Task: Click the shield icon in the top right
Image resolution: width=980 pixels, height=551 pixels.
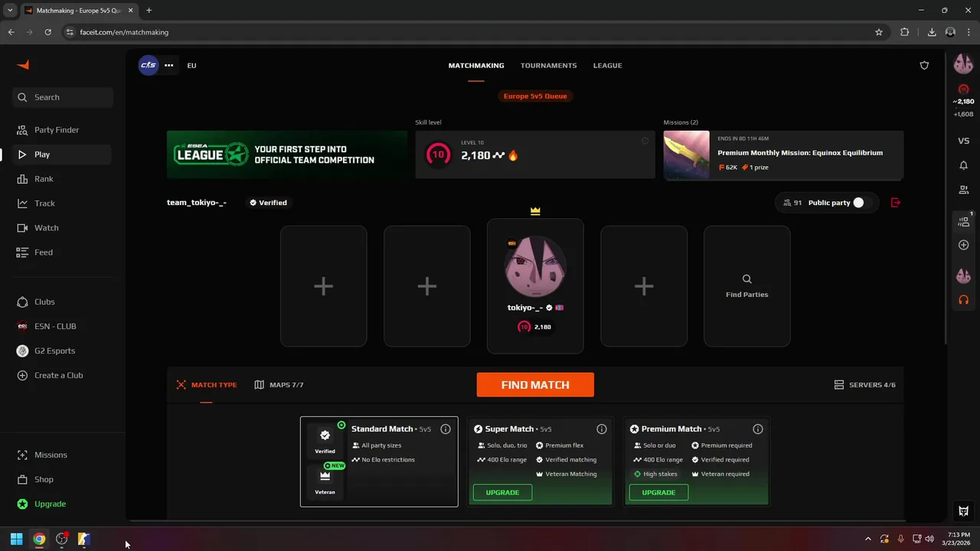Action: 924,65
